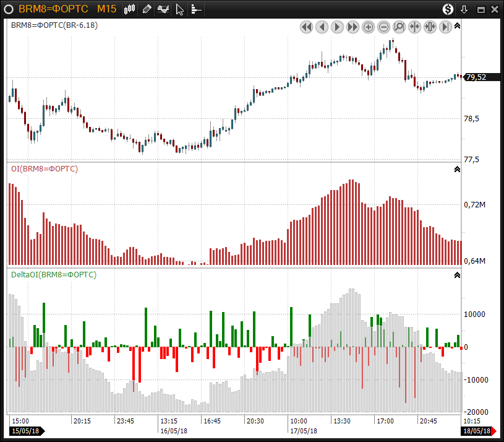The height and width of the screenshot is (442, 504).
Task: Click the BRM8=ФОРТС instrument name
Action: (53, 9)
